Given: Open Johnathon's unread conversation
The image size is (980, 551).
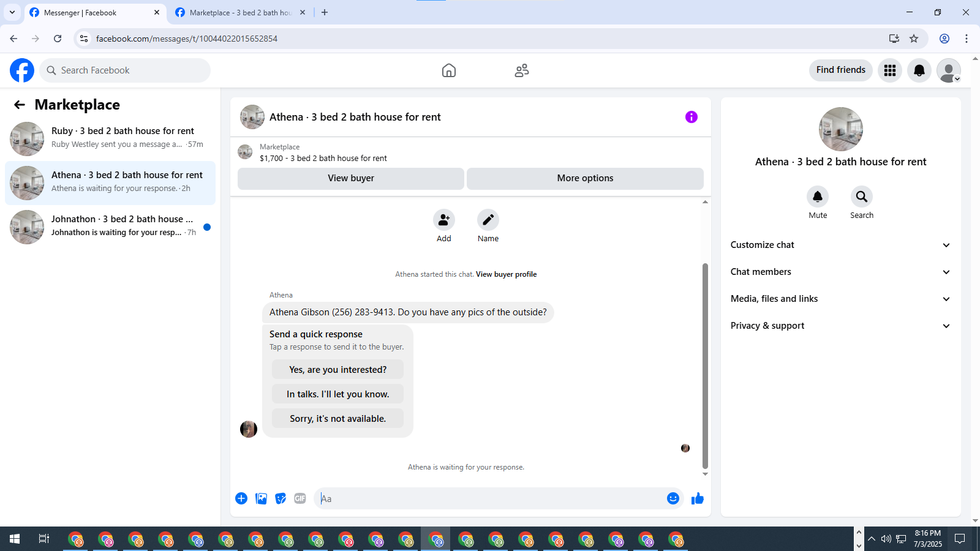Looking at the screenshot, I should [x=110, y=227].
